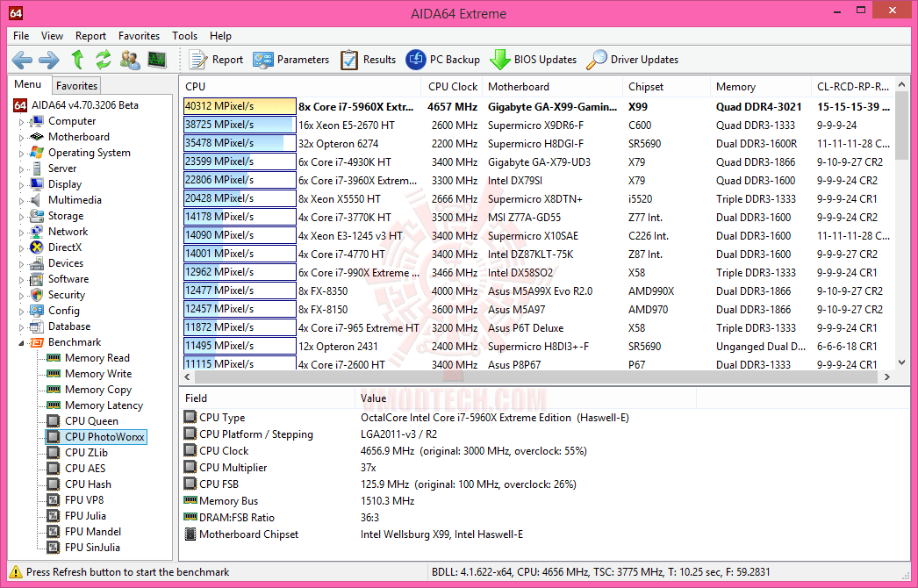Expand the Multimedia tree node

click(21, 202)
